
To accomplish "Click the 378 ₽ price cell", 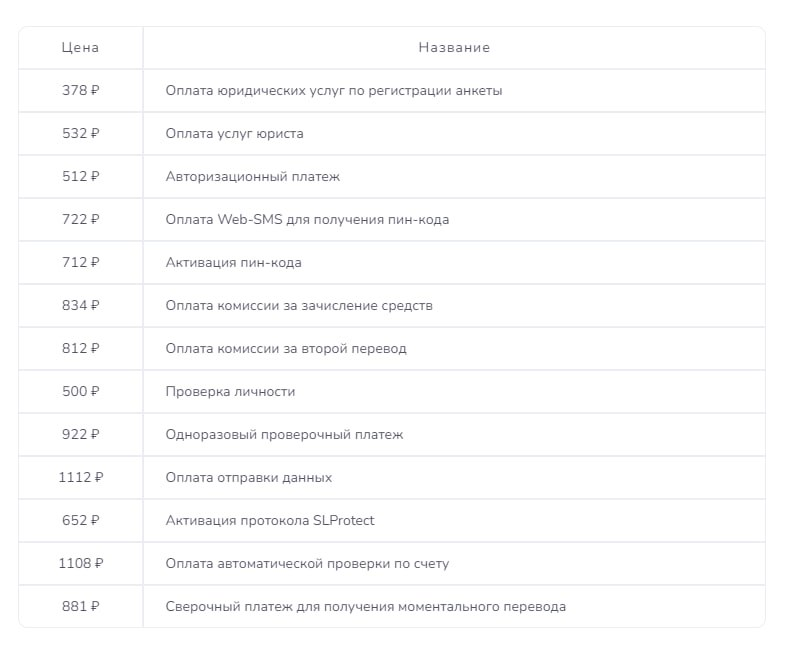I will 81,91.
